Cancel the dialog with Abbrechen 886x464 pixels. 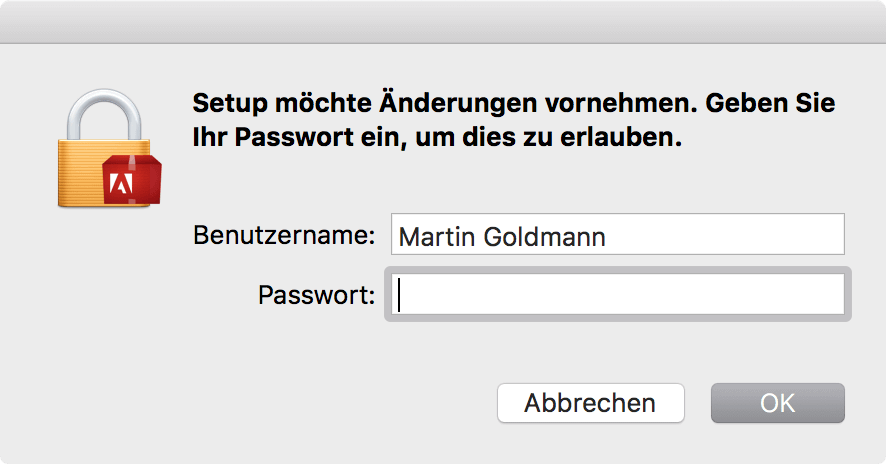coord(590,403)
